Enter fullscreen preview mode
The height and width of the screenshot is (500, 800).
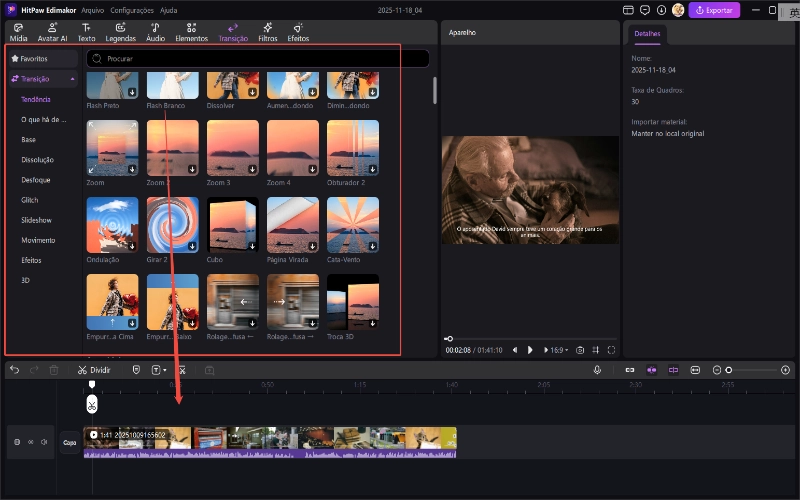[x=611, y=350]
